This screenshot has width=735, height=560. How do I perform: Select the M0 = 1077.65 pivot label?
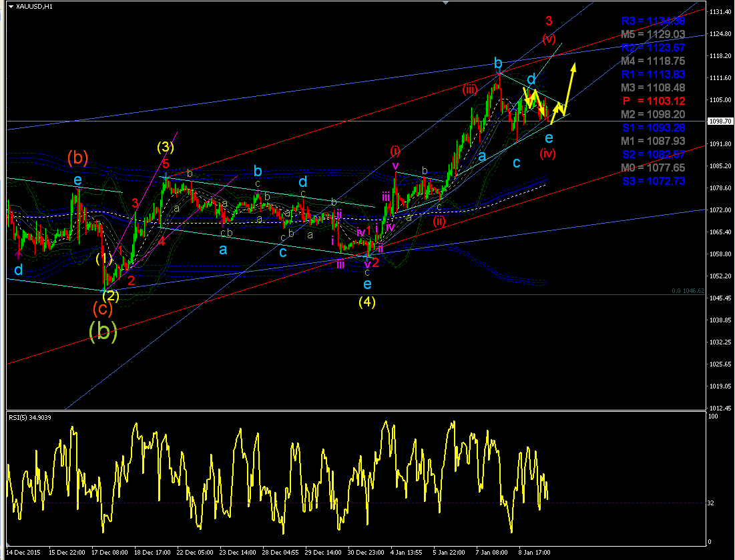coord(653,168)
